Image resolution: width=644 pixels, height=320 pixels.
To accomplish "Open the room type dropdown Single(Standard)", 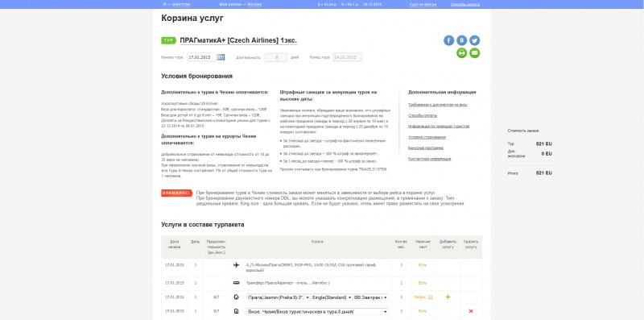I will (332, 297).
